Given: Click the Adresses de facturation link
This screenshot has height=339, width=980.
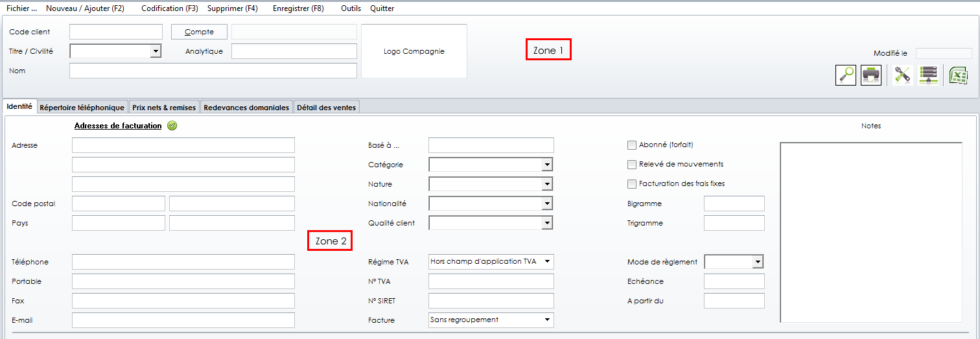Looking at the screenshot, I should click(x=118, y=126).
